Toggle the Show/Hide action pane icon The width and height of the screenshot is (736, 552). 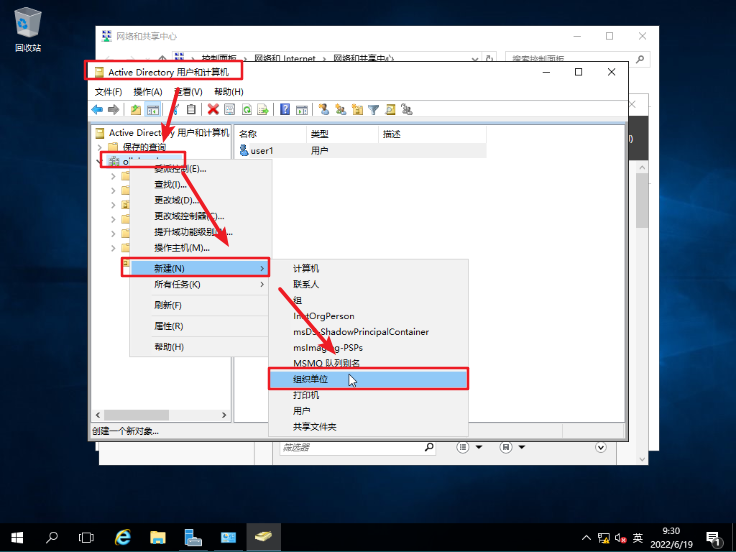click(302, 109)
